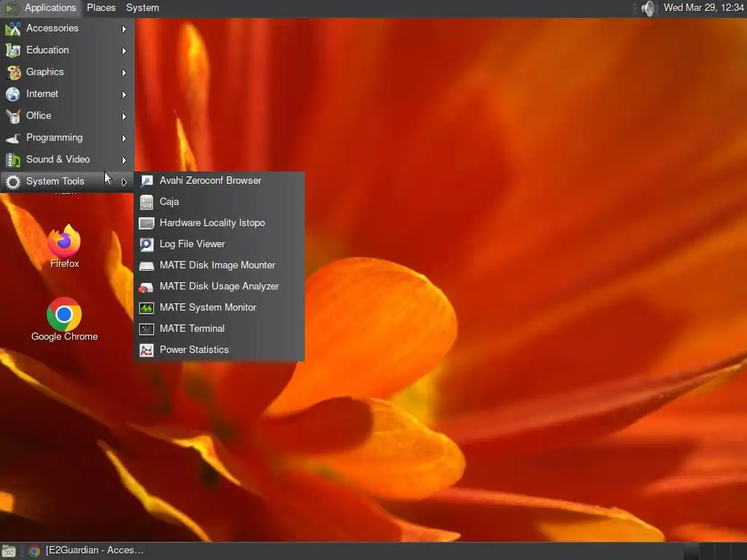Click the System Tools gear icon
The width and height of the screenshot is (747, 560).
[13, 182]
